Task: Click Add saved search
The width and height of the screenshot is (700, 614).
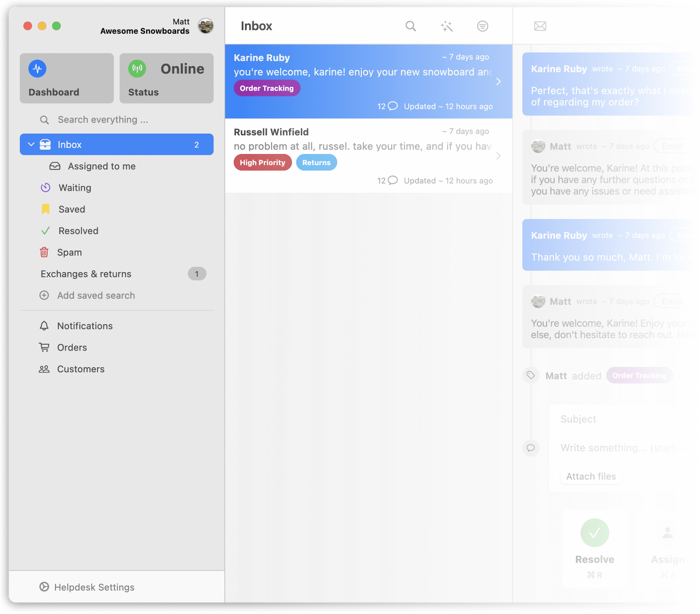Action: coord(96,295)
